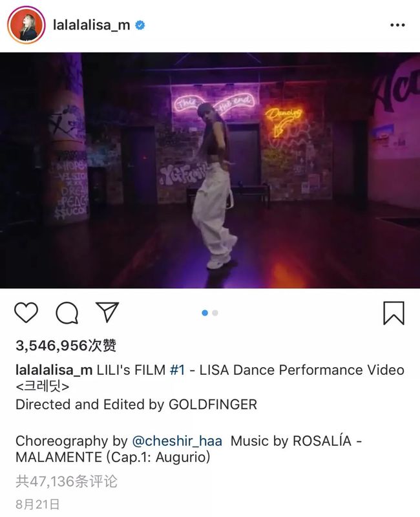420x517 pixels.
Task: Switch to the second carousel slide dot
Action: click(x=215, y=313)
